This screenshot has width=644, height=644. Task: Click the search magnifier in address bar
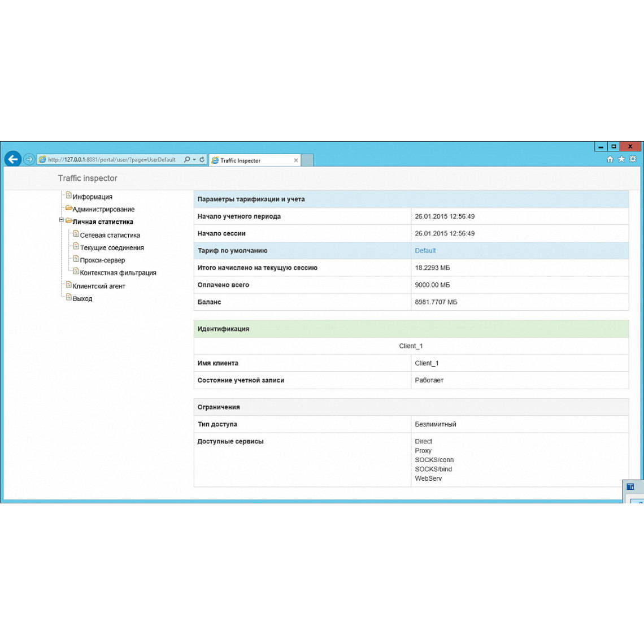(x=187, y=159)
